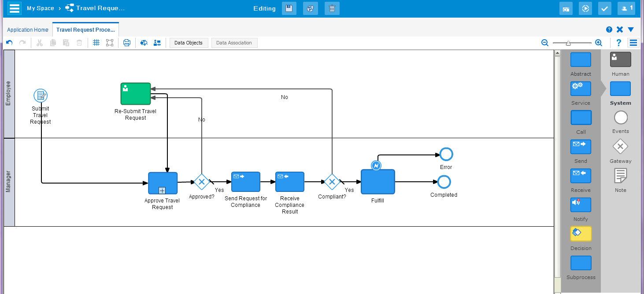The height and width of the screenshot is (294, 644).
Task: Click the zoom in magnifier icon
Action: [x=599, y=43]
